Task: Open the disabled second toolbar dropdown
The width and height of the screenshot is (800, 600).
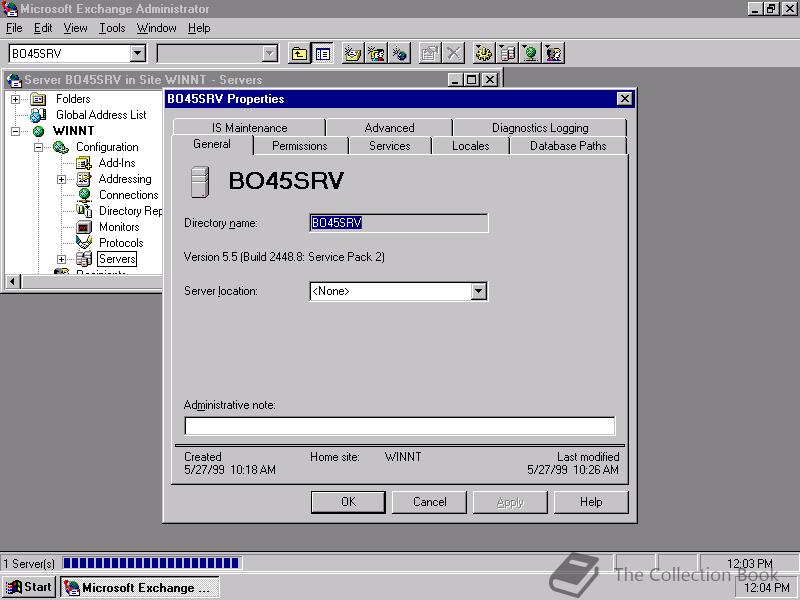Action: click(x=270, y=53)
